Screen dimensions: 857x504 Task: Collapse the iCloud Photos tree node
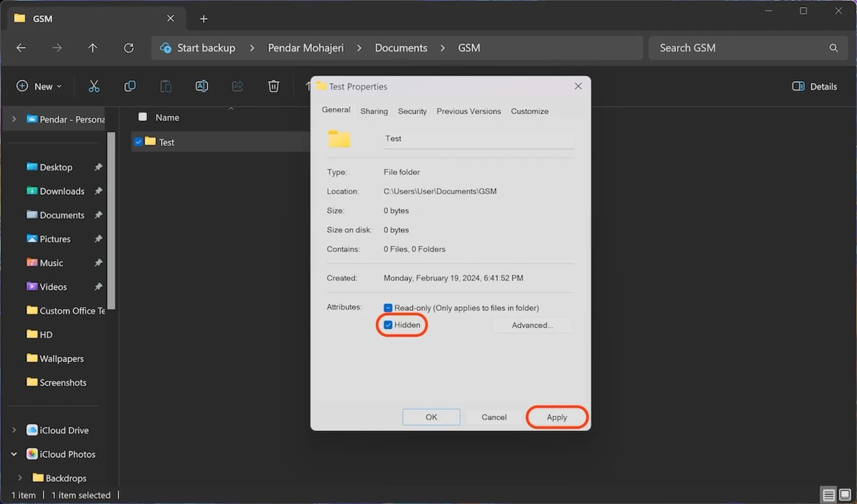click(x=14, y=454)
